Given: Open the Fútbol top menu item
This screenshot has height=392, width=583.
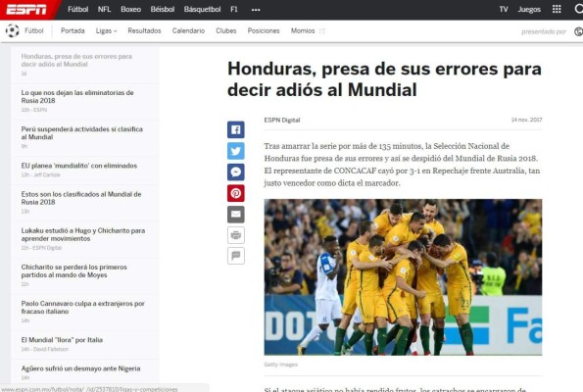Looking at the screenshot, I should click(x=77, y=9).
